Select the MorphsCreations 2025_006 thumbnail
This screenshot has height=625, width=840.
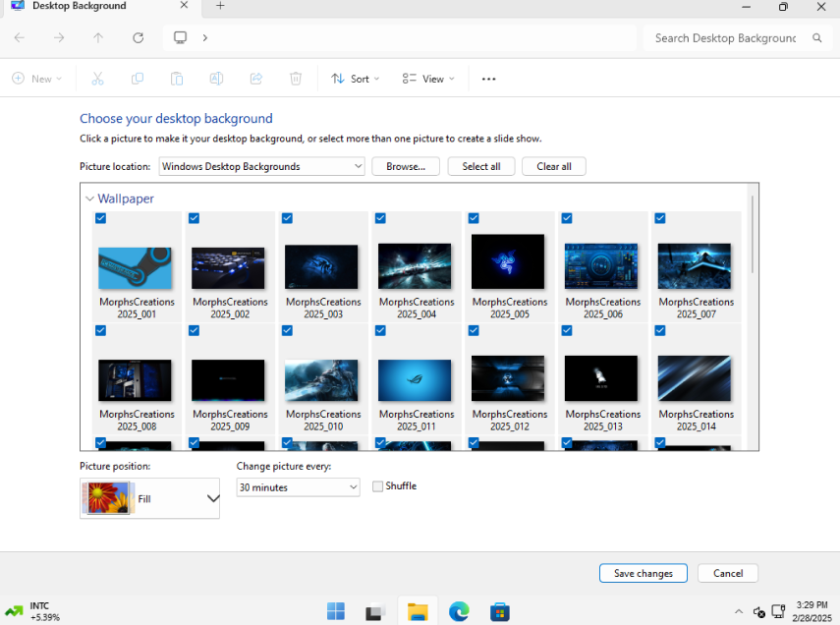click(601, 266)
